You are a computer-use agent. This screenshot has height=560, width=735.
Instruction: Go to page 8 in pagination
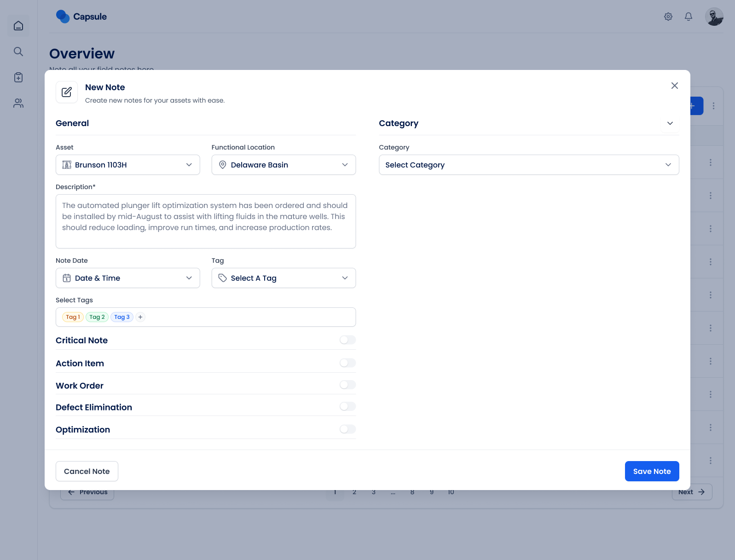pyautogui.click(x=412, y=492)
